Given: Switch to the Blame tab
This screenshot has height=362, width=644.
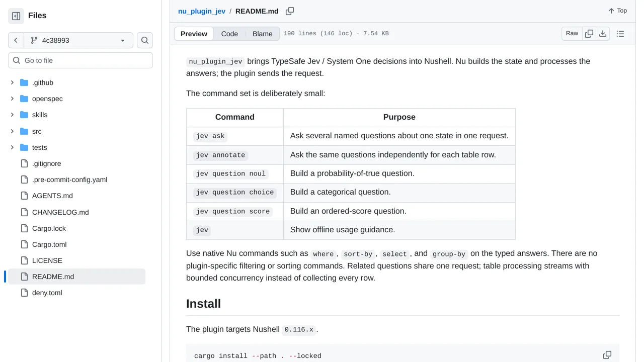Looking at the screenshot, I should pyautogui.click(x=263, y=34).
